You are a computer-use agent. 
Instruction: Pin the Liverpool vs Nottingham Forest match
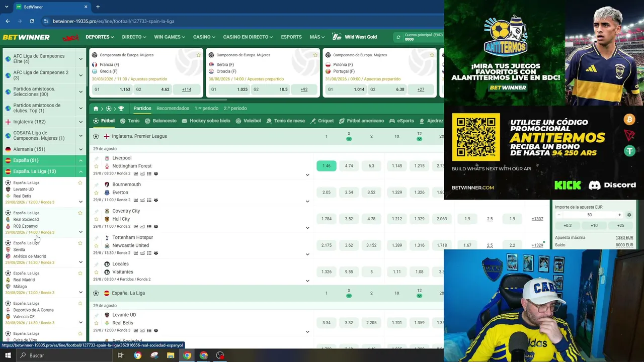pyautogui.click(x=96, y=158)
